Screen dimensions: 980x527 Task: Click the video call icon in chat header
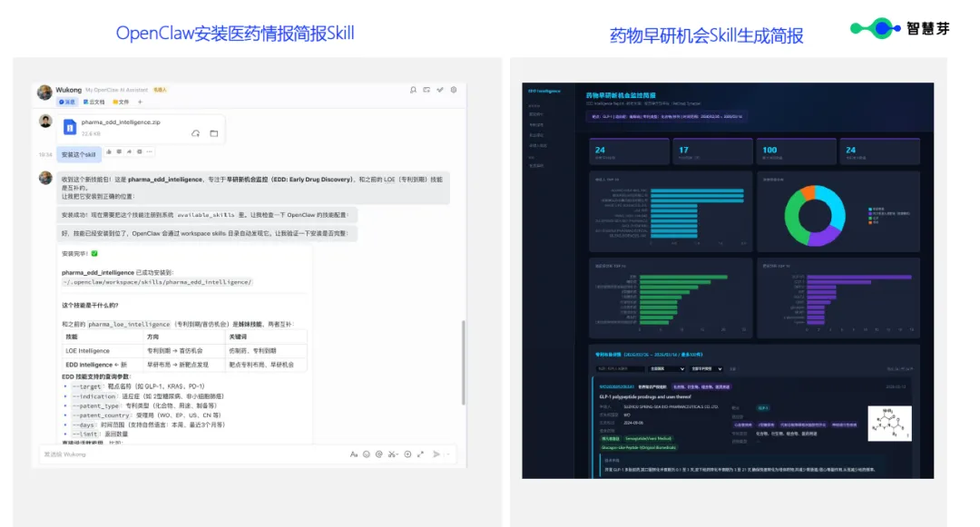[426, 90]
